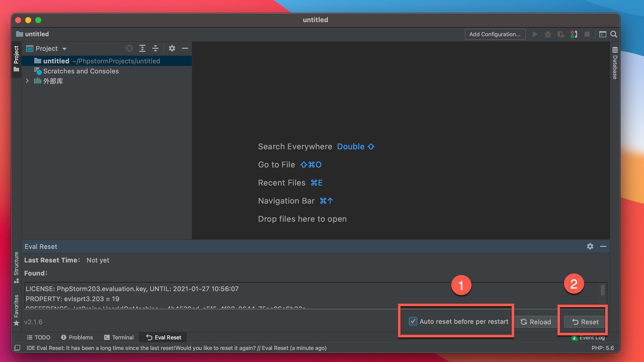The height and width of the screenshot is (362, 644).
Task: Click the settings gear in Eval Reset panel
Action: coord(590,246)
